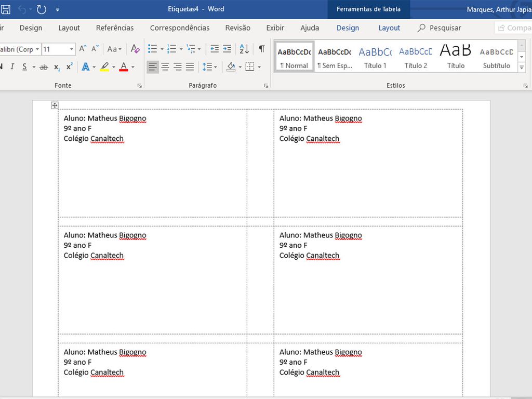Open the Design document tab
Viewport: 532px width, 399px height.
tap(31, 28)
